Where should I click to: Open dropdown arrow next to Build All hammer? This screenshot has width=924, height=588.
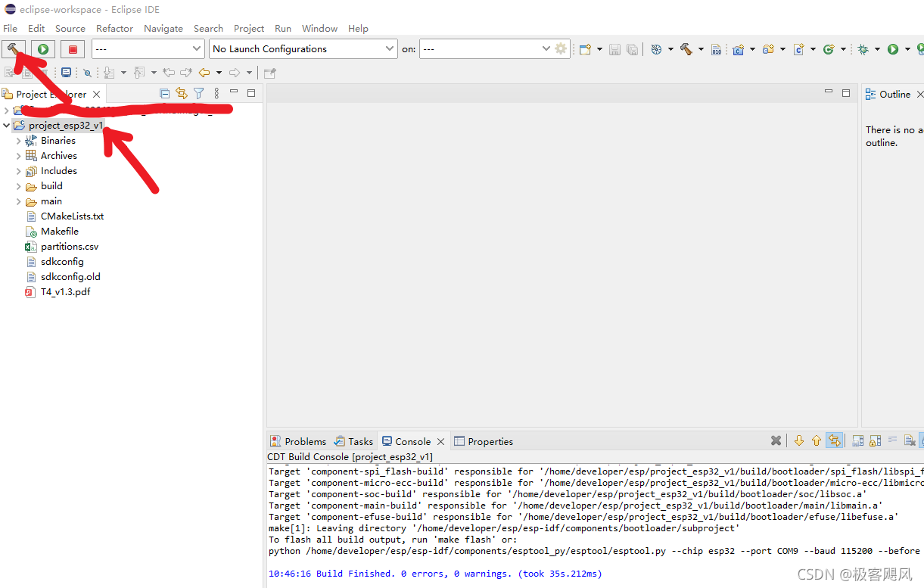click(x=700, y=49)
